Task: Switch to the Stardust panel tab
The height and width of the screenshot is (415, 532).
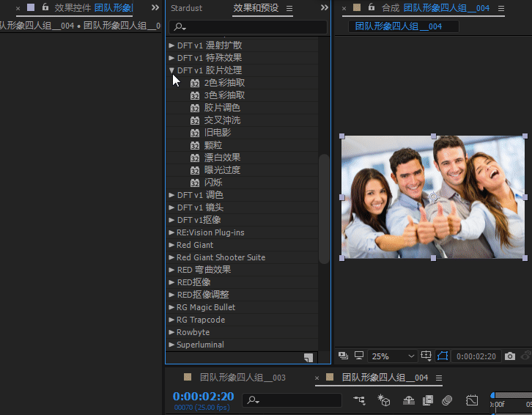Action: coord(186,8)
